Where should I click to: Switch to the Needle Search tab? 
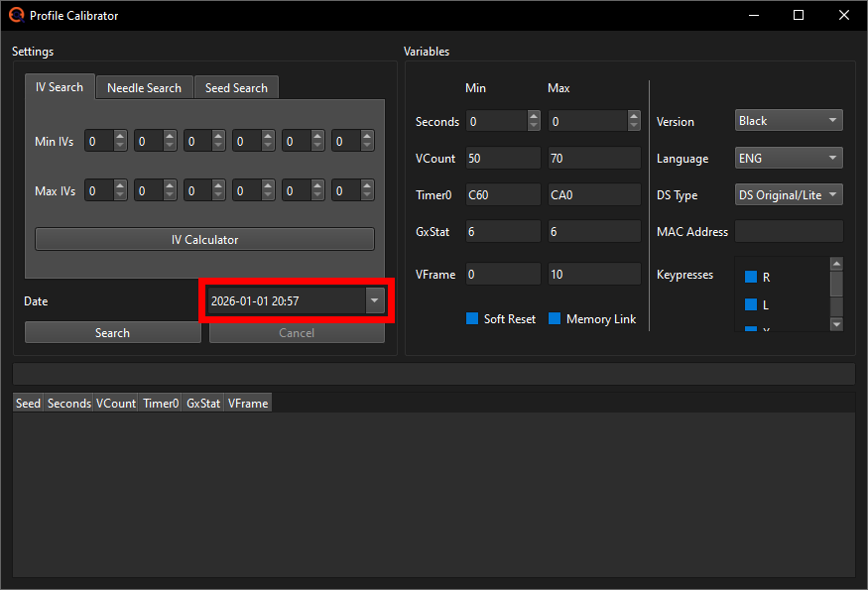[144, 87]
